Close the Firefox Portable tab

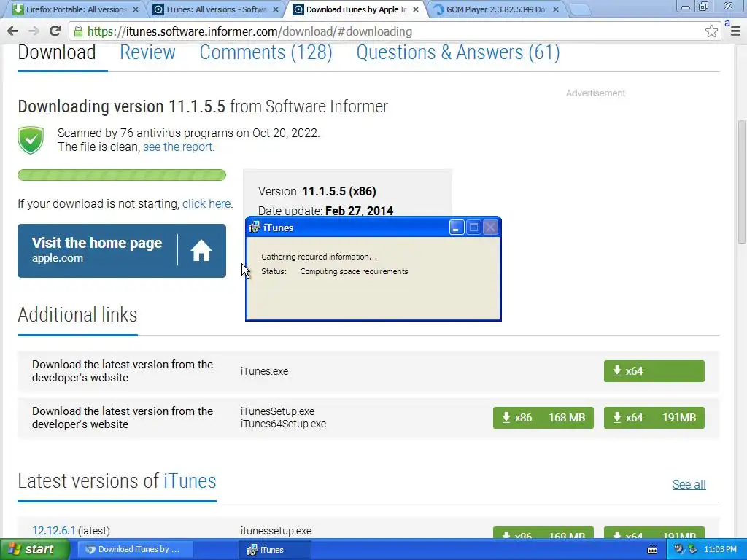tap(135, 9)
